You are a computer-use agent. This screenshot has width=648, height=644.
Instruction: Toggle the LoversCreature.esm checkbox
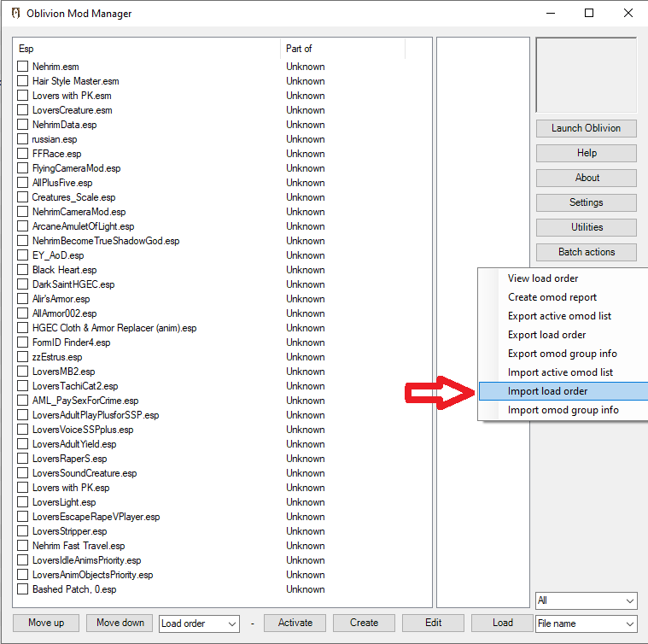(x=23, y=110)
